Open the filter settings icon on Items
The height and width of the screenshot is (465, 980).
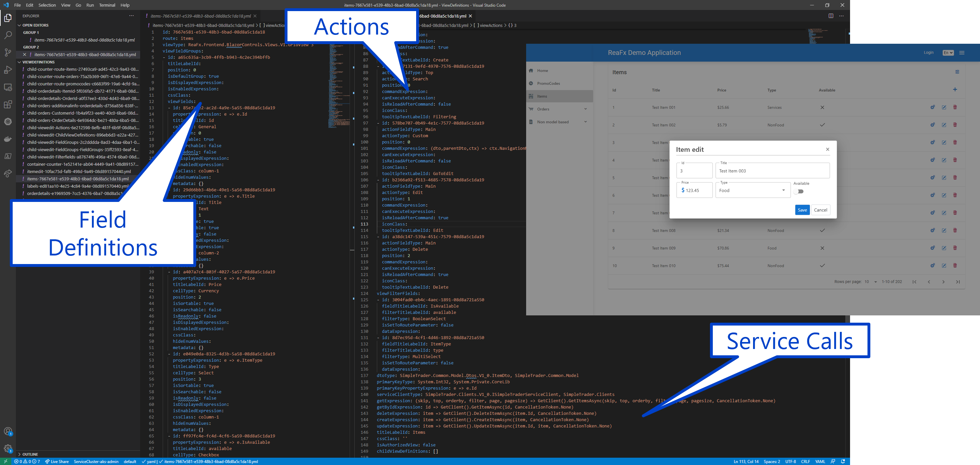click(957, 72)
